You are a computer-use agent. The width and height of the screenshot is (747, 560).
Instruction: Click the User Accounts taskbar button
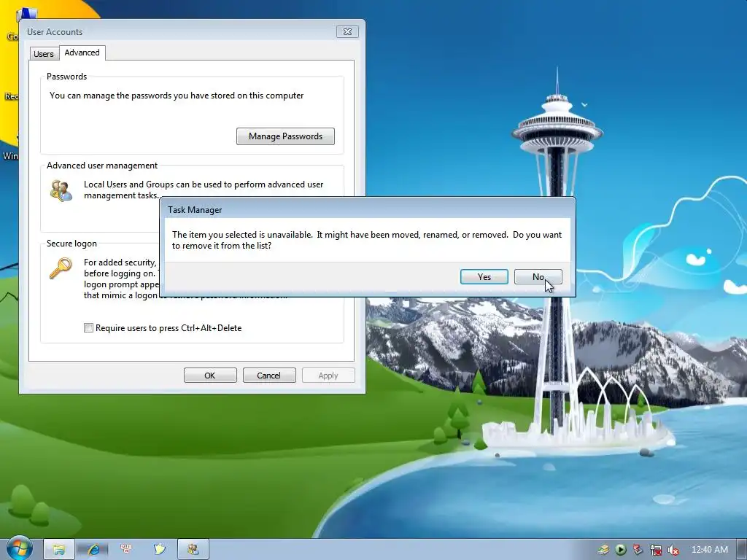[x=193, y=550]
